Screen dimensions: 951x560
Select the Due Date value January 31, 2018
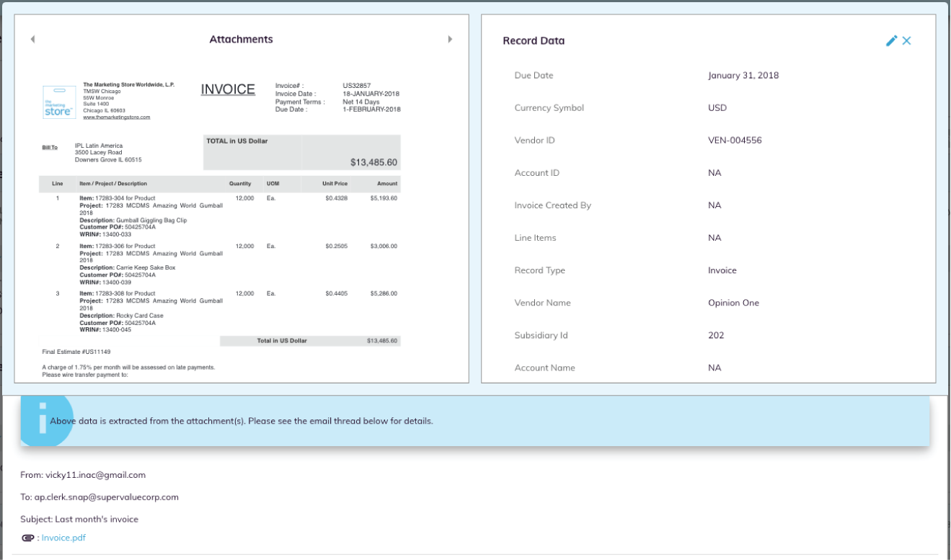click(x=743, y=75)
